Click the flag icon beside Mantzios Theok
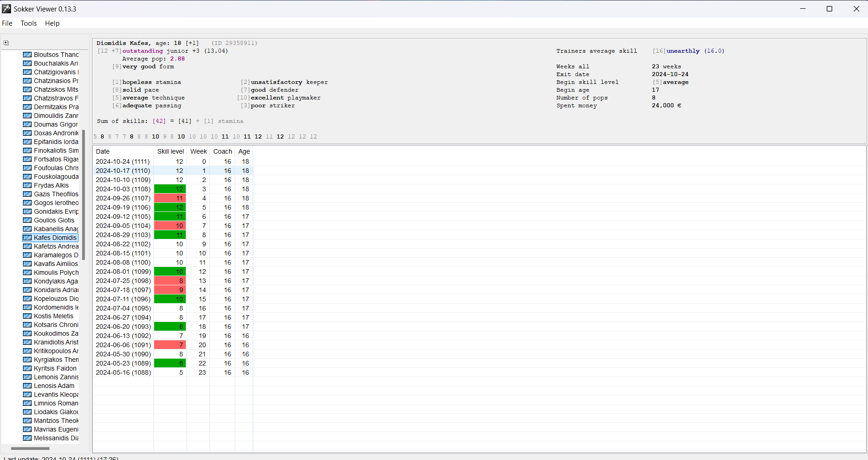The image size is (868, 460). click(28, 421)
